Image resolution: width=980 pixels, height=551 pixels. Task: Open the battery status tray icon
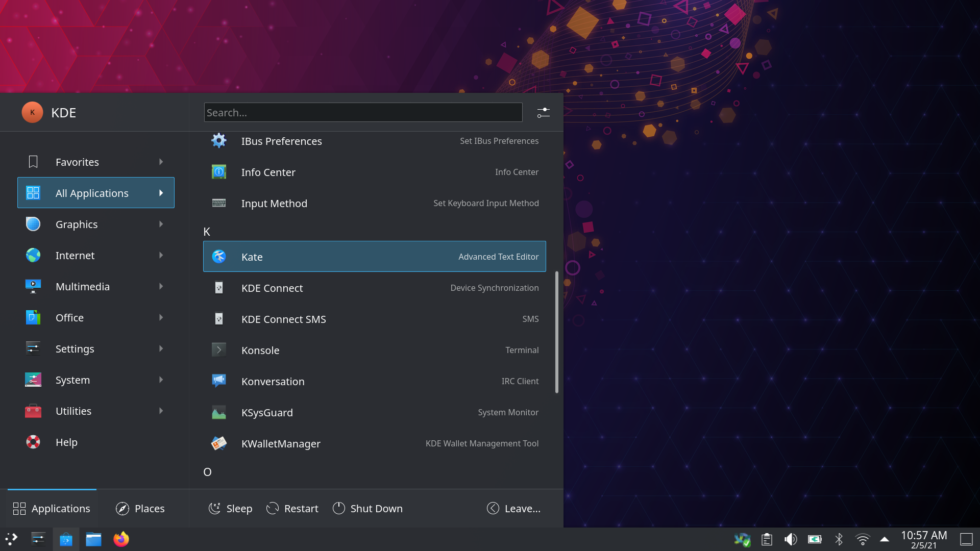tap(815, 539)
